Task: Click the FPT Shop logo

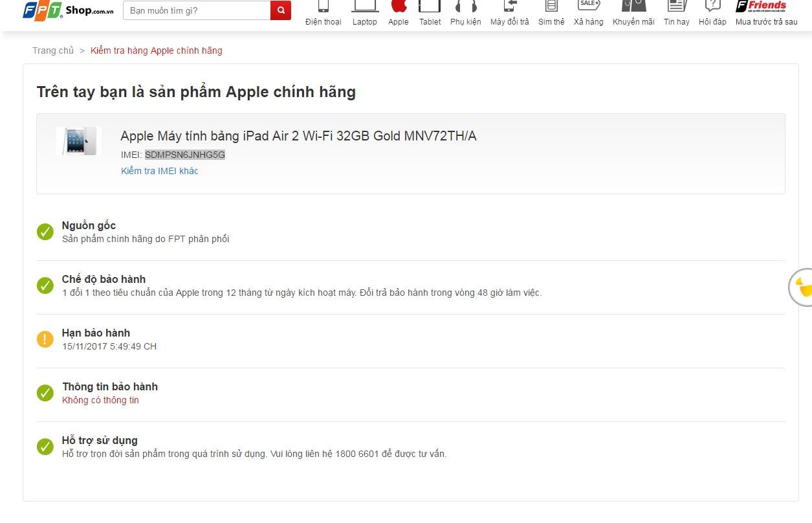Action: (x=69, y=10)
